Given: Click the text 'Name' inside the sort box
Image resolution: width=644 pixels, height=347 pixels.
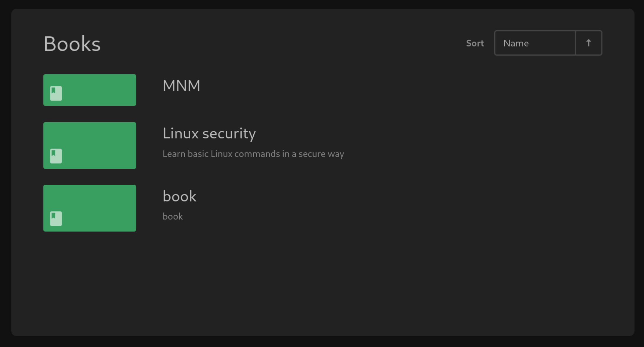Looking at the screenshot, I should coord(516,43).
